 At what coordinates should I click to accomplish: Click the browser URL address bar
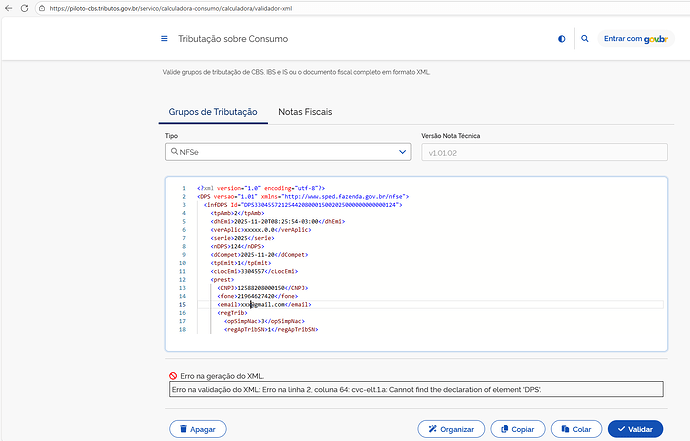[300, 7]
